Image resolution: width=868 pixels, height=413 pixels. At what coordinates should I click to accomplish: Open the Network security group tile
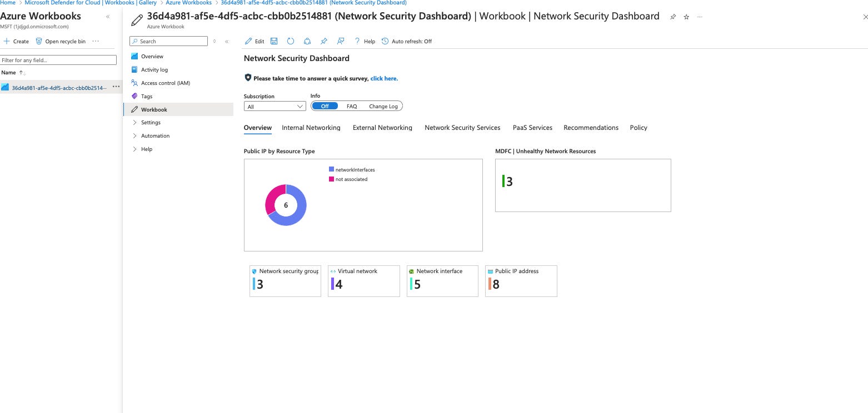click(x=285, y=281)
